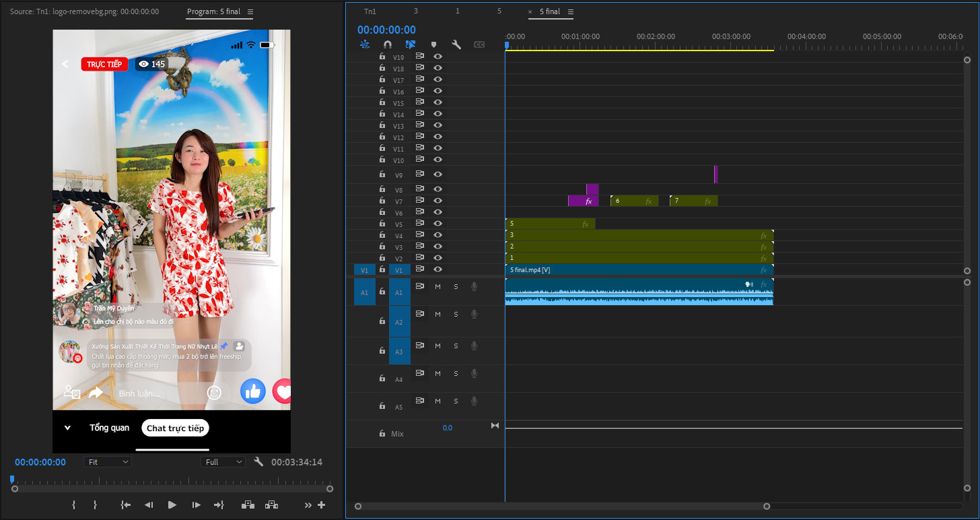
Task: Switch to Source Tn1 logo-removebg tab
Action: coord(84,11)
